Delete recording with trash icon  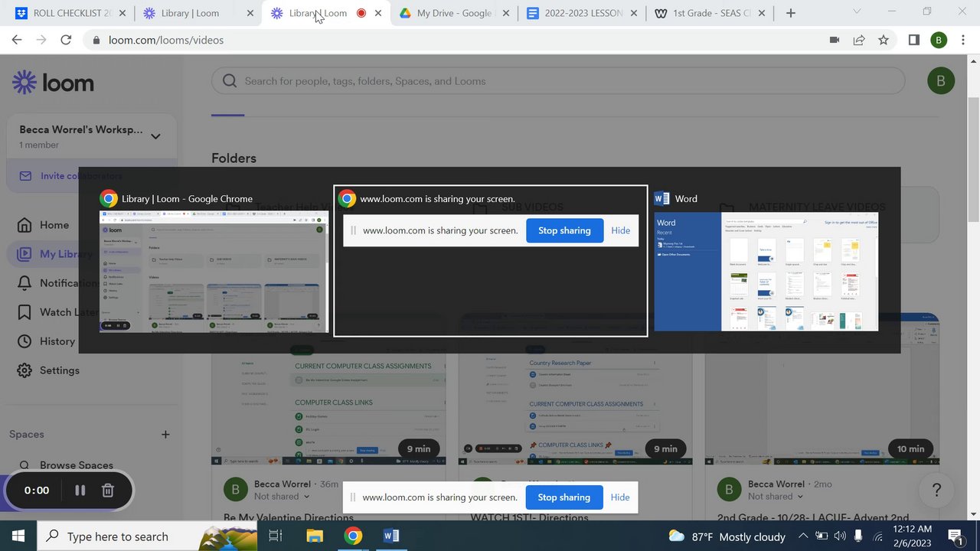108,491
